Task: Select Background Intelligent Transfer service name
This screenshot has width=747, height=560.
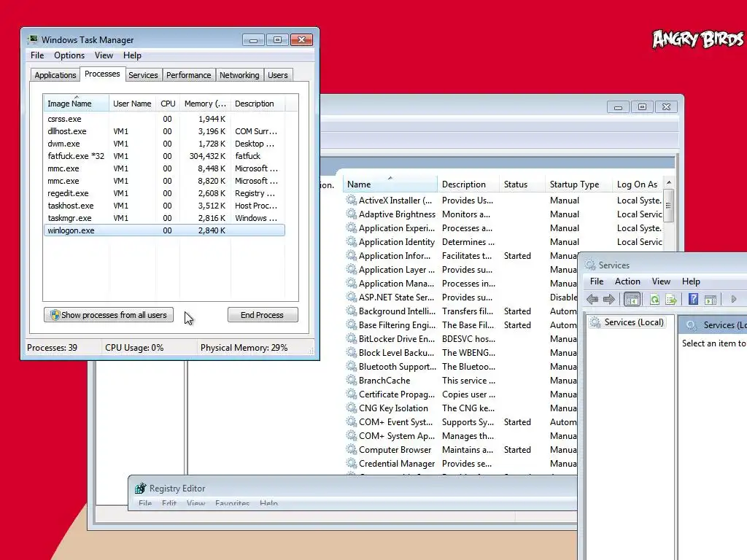Action: (x=397, y=311)
